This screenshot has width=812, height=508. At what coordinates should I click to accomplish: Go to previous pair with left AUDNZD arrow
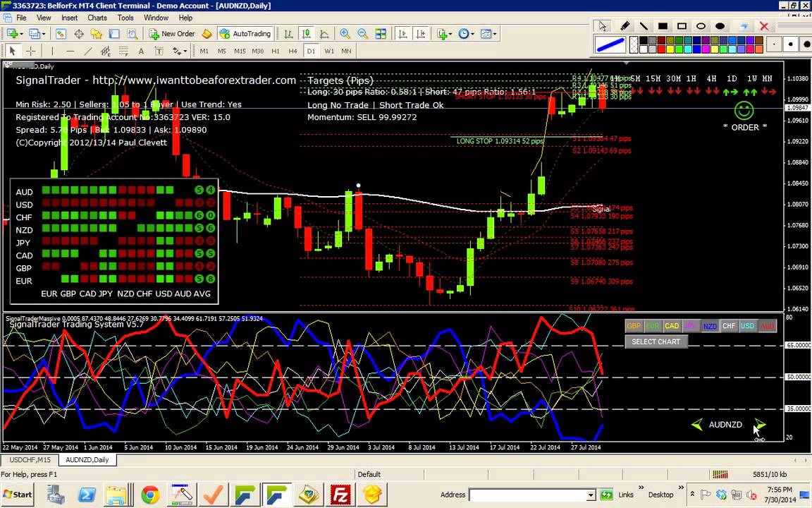[697, 425]
